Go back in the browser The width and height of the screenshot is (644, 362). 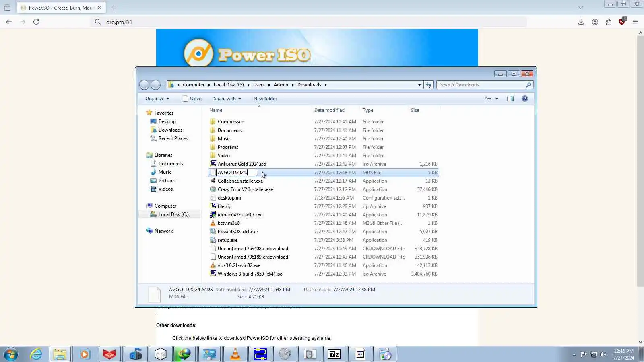pos(9,22)
